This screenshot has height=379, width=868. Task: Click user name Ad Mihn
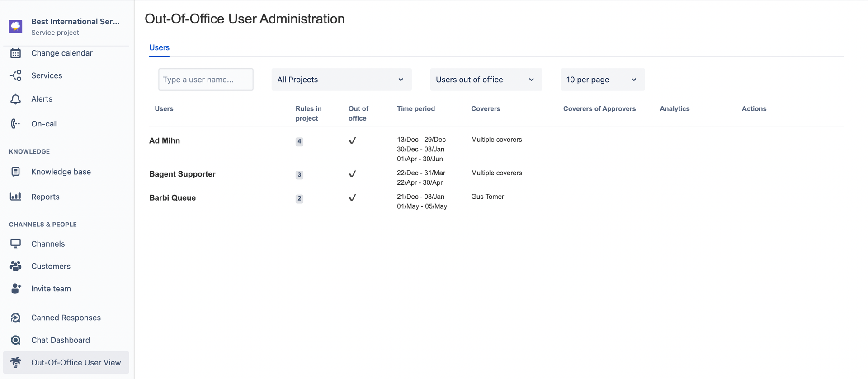tap(165, 140)
